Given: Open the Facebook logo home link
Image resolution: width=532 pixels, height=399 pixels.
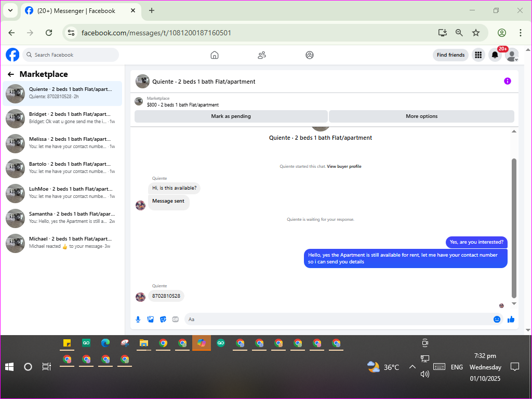Looking at the screenshot, I should [12, 55].
